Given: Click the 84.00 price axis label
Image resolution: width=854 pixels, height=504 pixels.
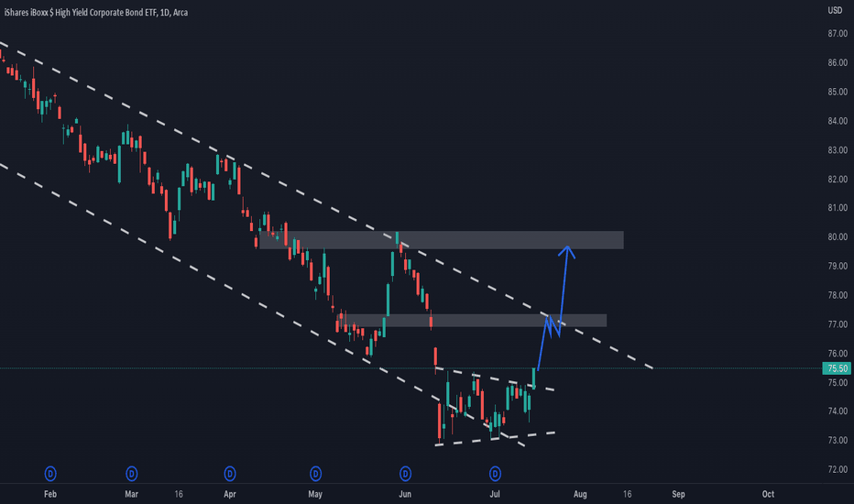Looking at the screenshot, I should point(838,121).
